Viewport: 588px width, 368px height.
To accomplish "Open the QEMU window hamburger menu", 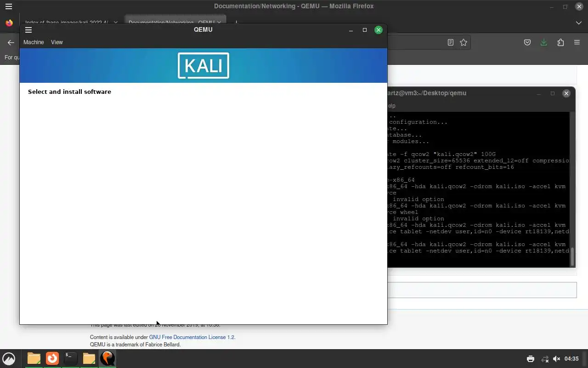I will (x=28, y=30).
